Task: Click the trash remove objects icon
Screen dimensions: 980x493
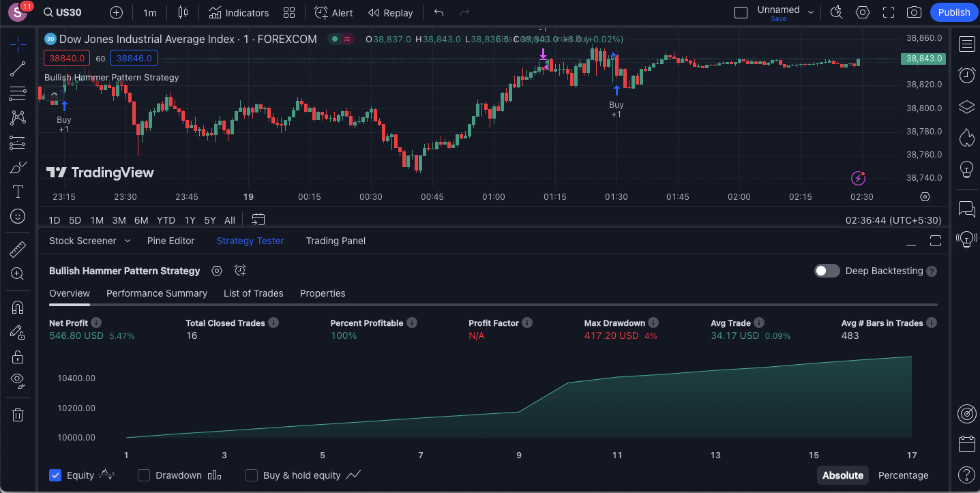Action: coord(18,414)
